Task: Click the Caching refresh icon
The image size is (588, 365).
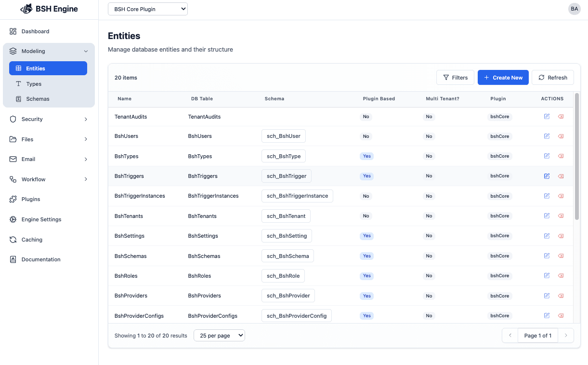Action: tap(13, 240)
